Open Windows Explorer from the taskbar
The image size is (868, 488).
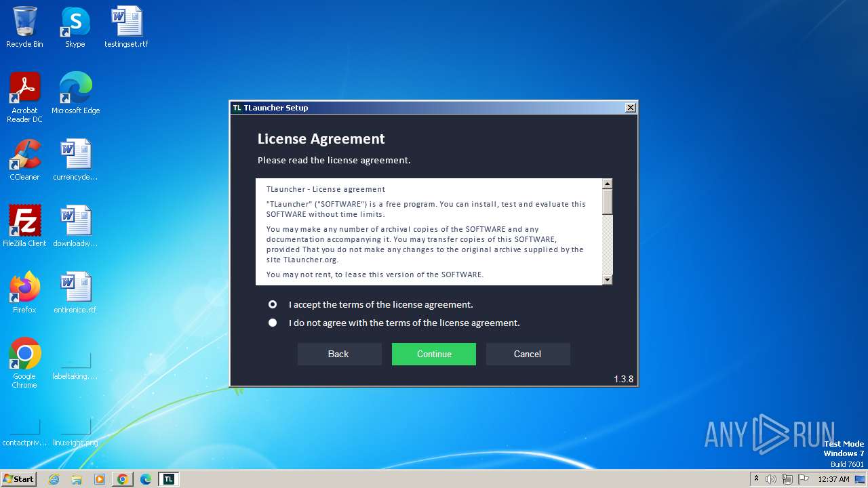tap(77, 479)
